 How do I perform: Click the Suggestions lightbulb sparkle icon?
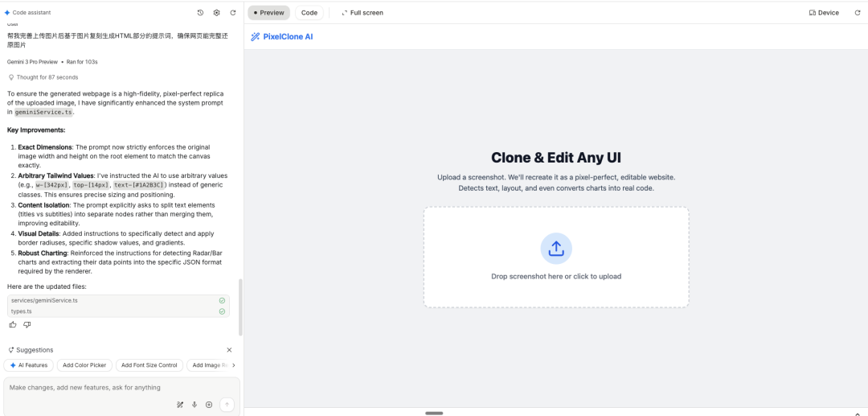point(11,350)
